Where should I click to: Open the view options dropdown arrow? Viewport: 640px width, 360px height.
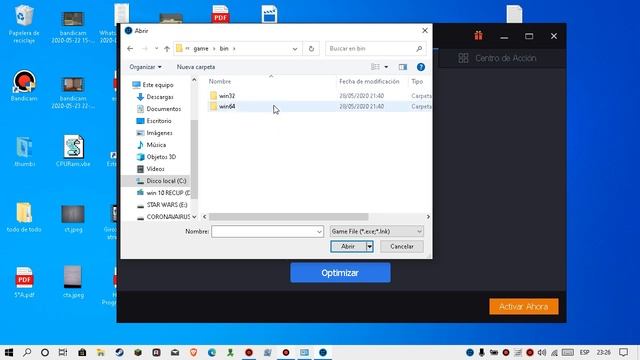pos(386,67)
